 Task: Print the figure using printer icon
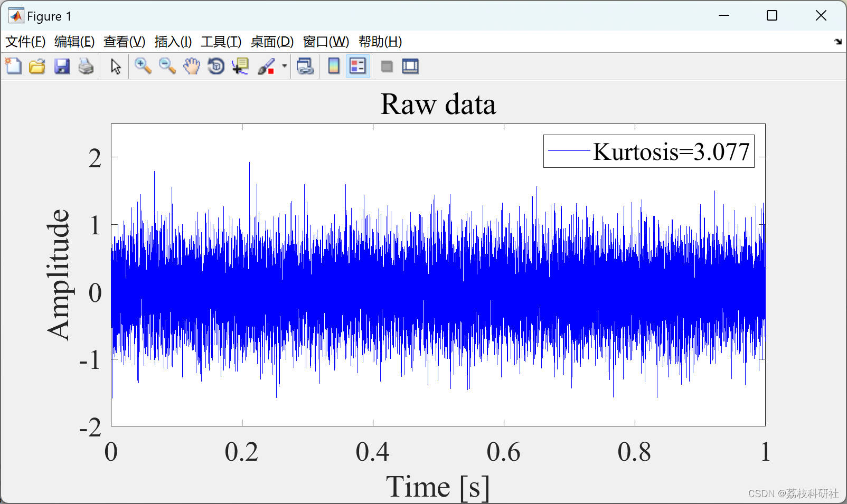(86, 66)
